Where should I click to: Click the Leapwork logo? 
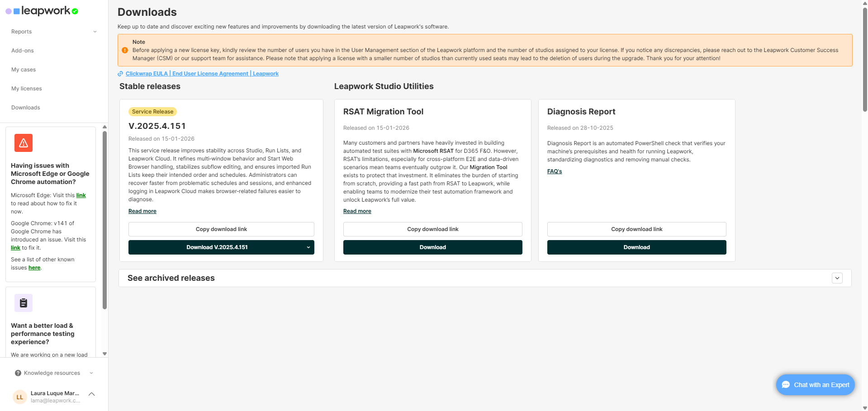tap(42, 11)
